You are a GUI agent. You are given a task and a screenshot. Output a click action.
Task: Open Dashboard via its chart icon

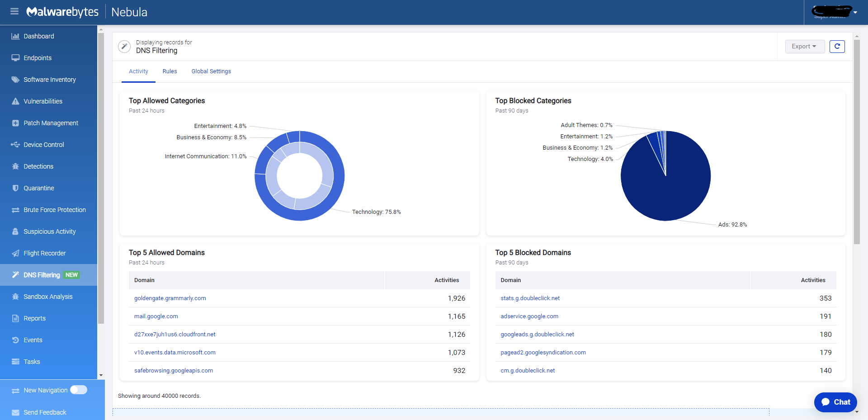[15, 36]
